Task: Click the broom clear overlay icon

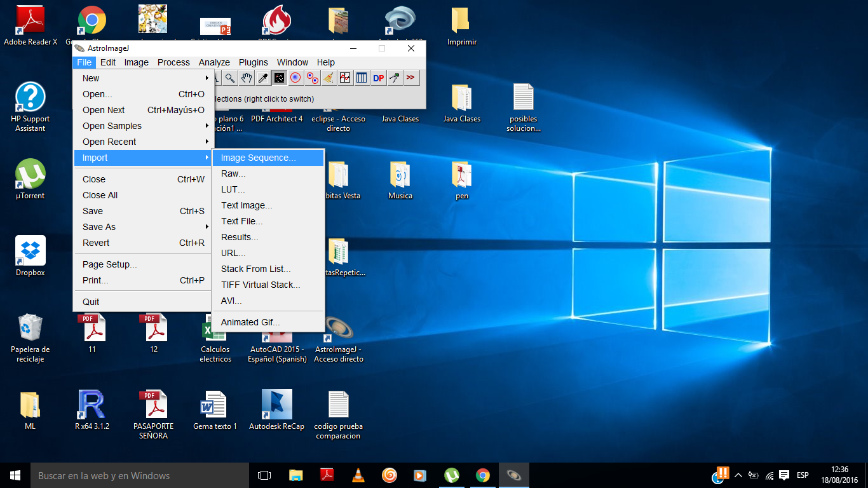Action: coord(329,78)
